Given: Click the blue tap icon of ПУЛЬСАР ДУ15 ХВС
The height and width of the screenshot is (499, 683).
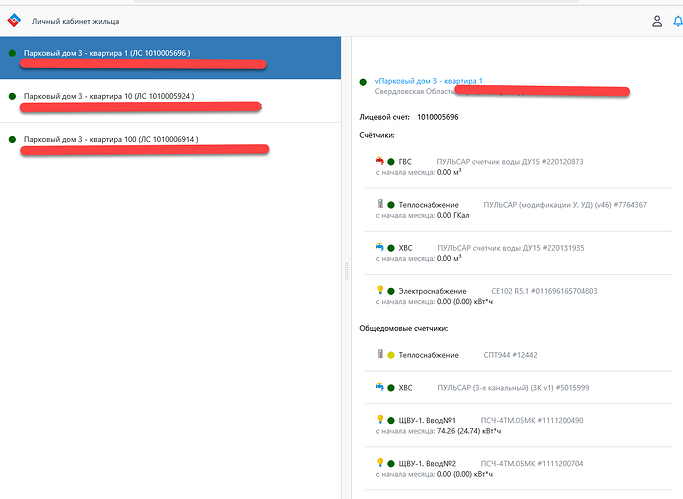Looking at the screenshot, I should [x=379, y=247].
